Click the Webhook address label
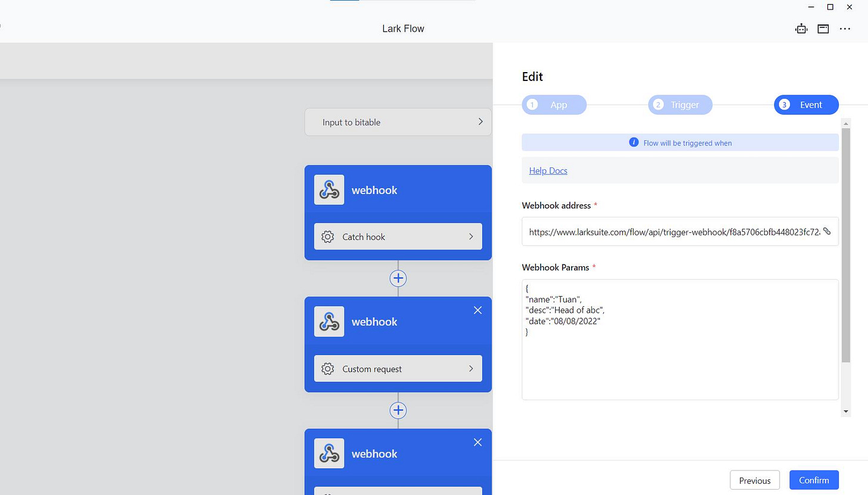 pos(556,206)
